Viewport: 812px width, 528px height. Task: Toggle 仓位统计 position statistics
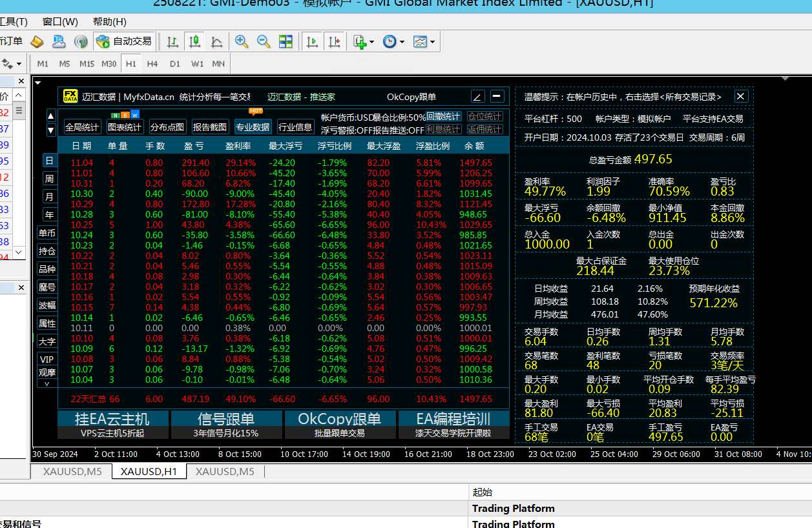484,117
